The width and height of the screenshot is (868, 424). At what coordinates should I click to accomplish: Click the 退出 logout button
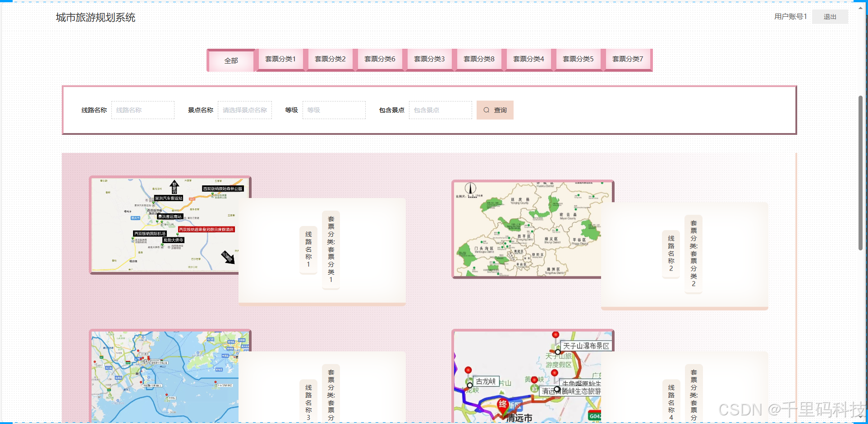[830, 17]
